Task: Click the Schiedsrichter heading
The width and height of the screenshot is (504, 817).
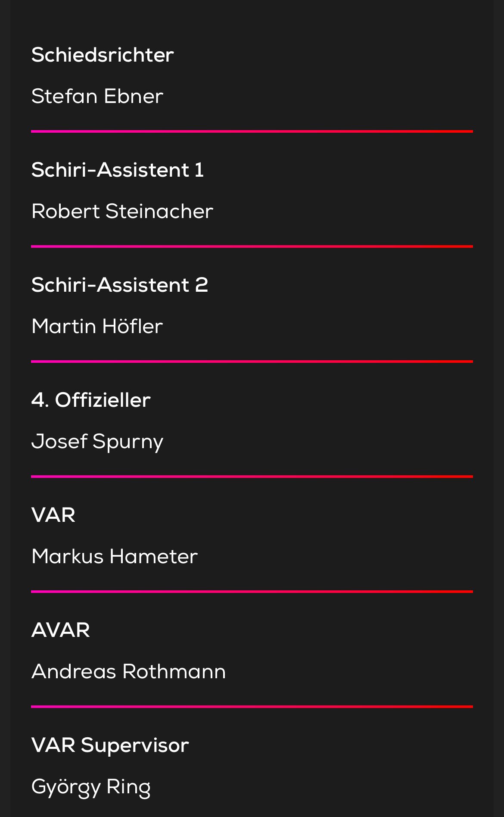Action: click(103, 55)
